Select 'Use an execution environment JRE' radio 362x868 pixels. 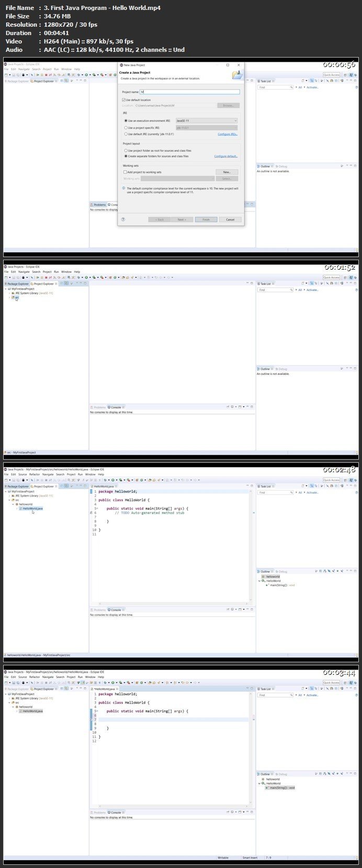point(126,120)
